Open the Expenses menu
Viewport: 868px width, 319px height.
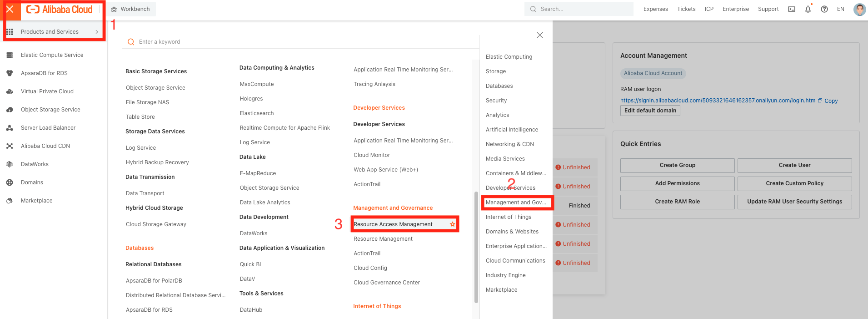point(655,9)
